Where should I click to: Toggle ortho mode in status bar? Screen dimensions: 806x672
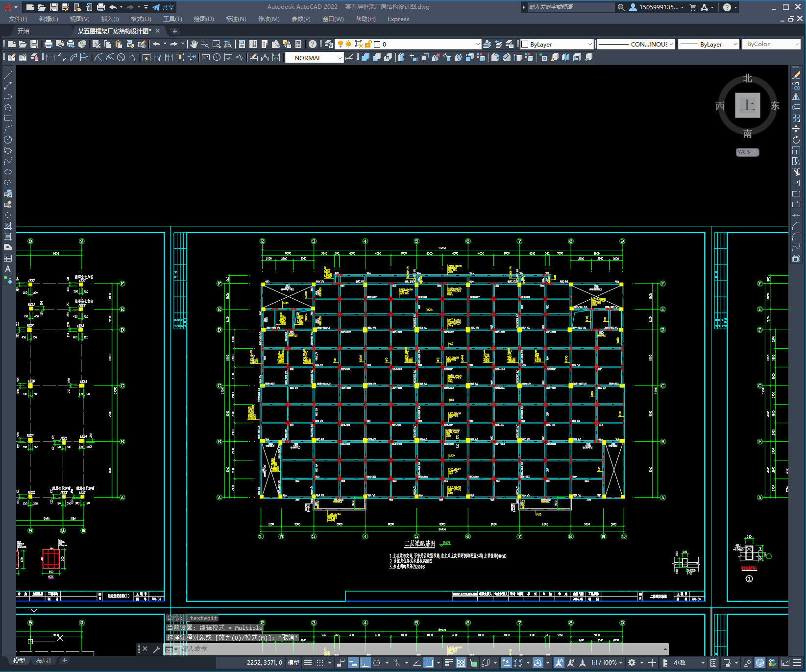point(366,663)
